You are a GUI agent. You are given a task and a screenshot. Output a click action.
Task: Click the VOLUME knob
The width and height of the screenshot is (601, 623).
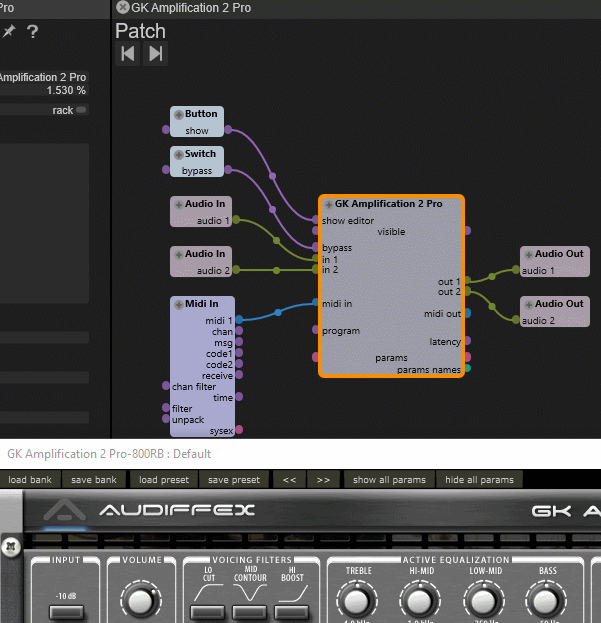click(141, 601)
